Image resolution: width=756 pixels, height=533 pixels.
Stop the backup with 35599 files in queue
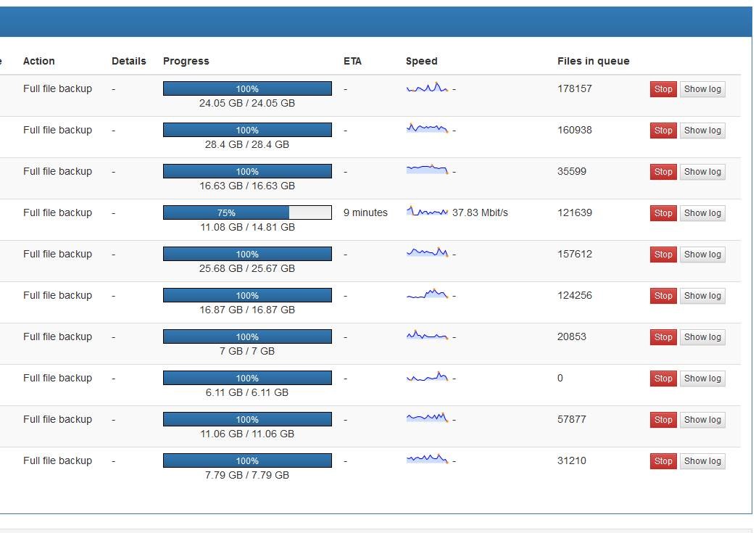click(x=663, y=172)
